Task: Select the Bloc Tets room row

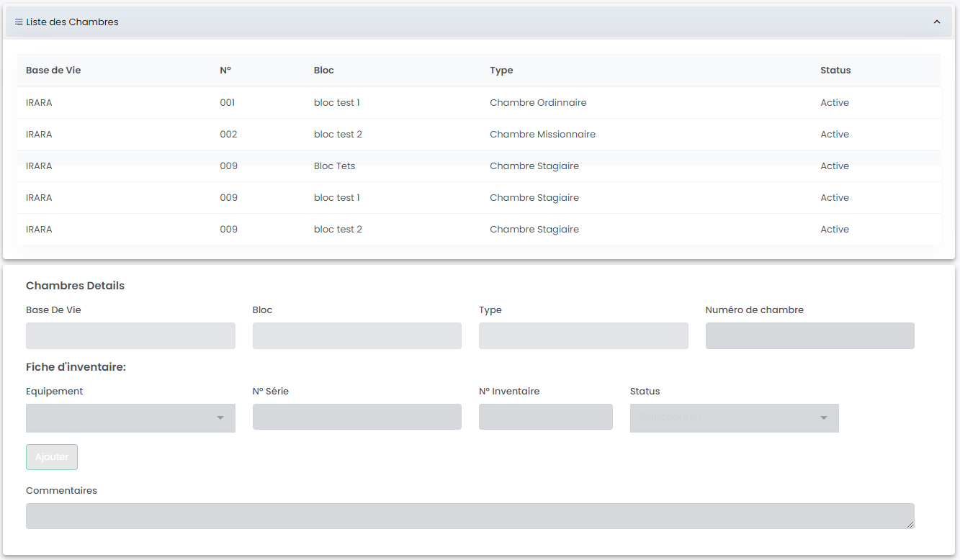Action: tap(334, 166)
